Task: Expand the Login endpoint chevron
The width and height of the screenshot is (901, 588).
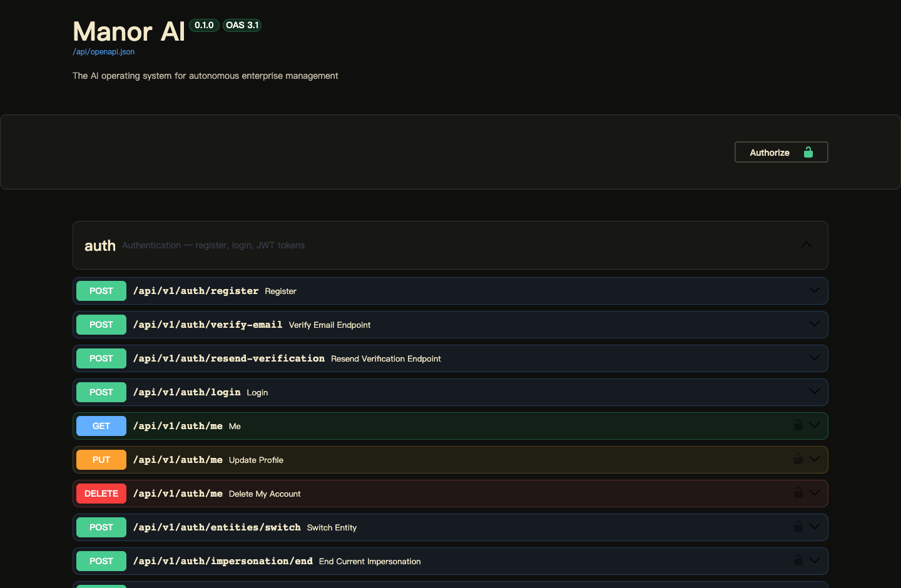Action: coord(814,392)
